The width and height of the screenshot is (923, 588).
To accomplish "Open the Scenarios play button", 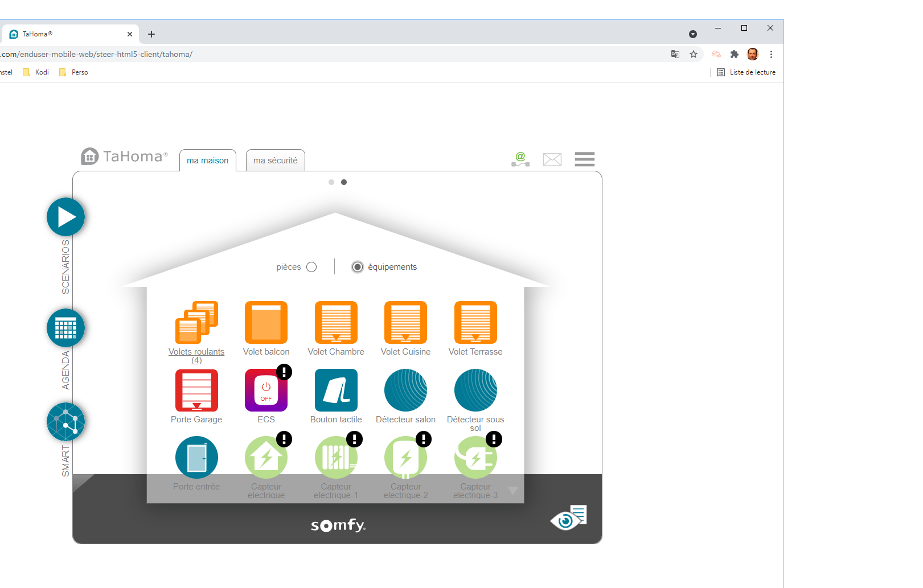I will click(x=65, y=217).
